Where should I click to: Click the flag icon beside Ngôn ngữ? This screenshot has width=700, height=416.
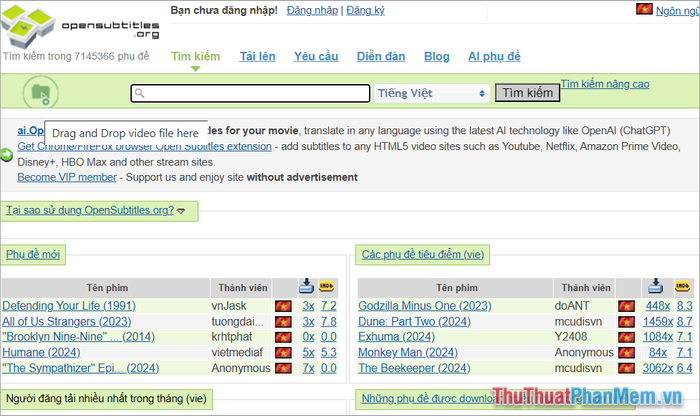(645, 9)
